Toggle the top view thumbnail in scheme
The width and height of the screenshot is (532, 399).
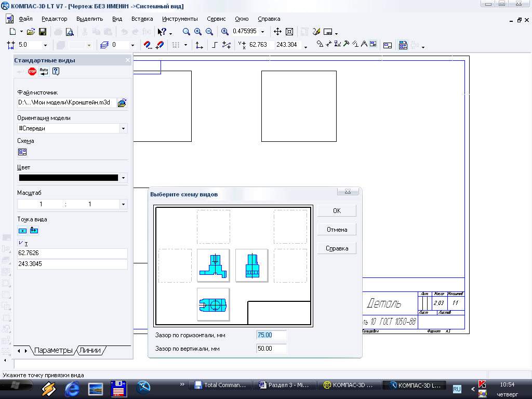(214, 304)
